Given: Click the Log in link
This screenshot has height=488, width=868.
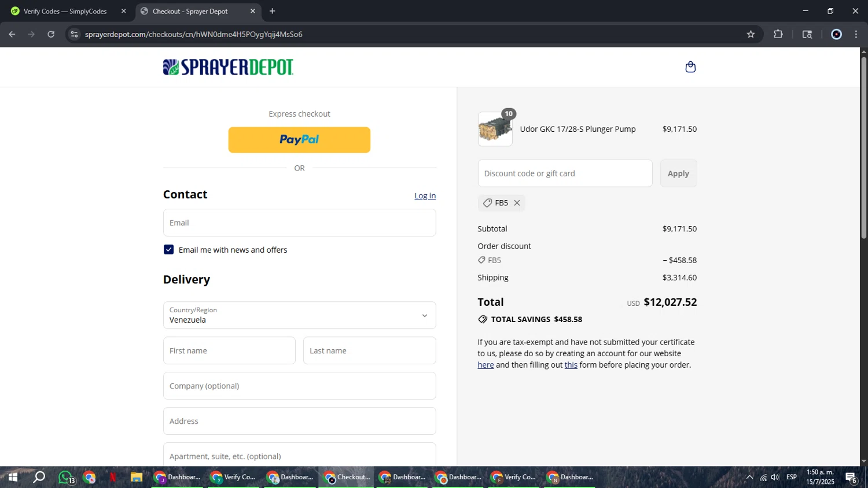Looking at the screenshot, I should click(425, 196).
